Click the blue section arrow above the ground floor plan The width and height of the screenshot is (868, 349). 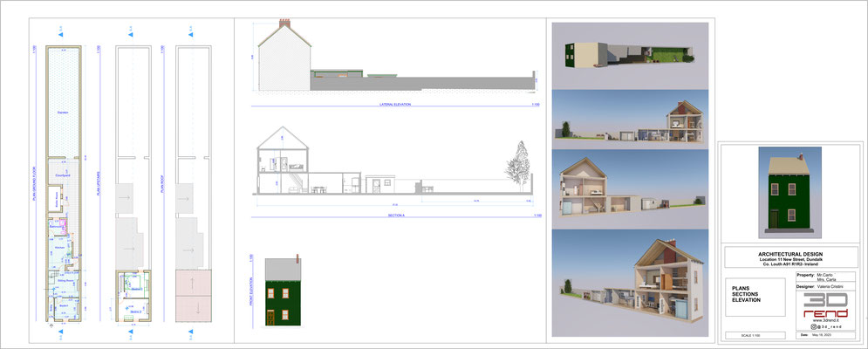pos(61,35)
